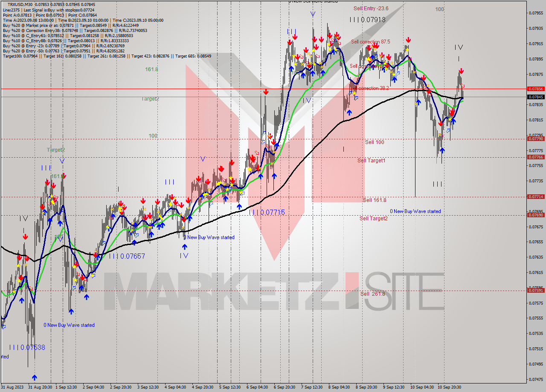This screenshot has height=392, width=546.
Task: Click the '31 Aug 2023' date label
Action: click(x=13, y=387)
